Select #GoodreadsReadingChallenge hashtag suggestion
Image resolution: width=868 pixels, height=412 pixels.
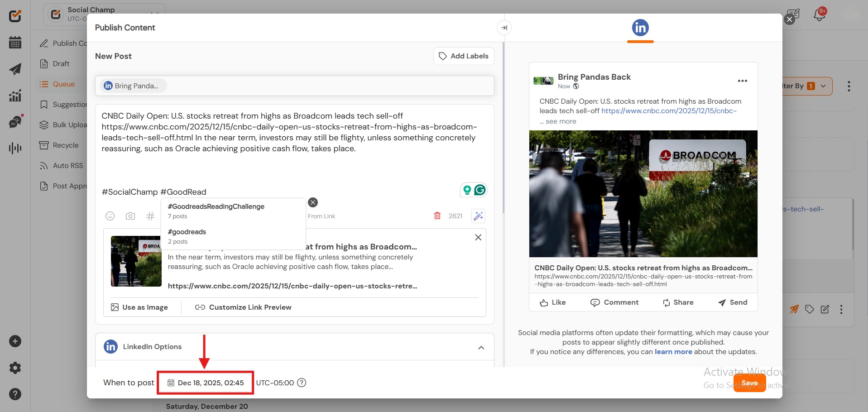click(216, 206)
